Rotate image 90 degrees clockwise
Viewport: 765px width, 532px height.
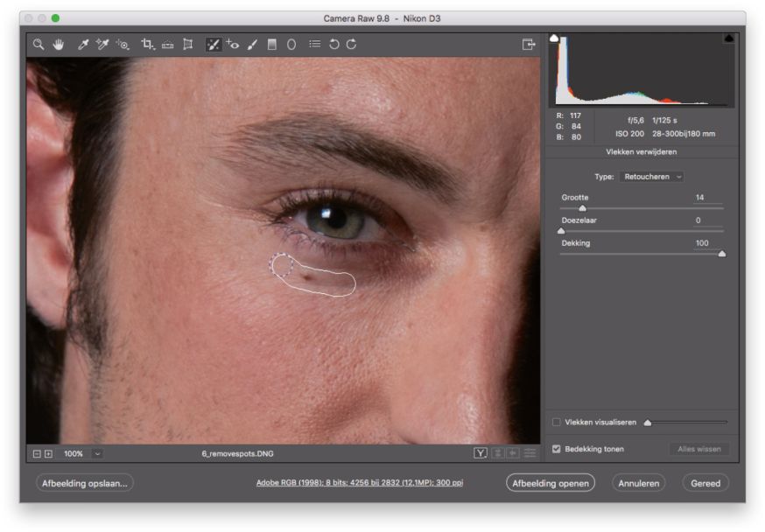point(351,45)
